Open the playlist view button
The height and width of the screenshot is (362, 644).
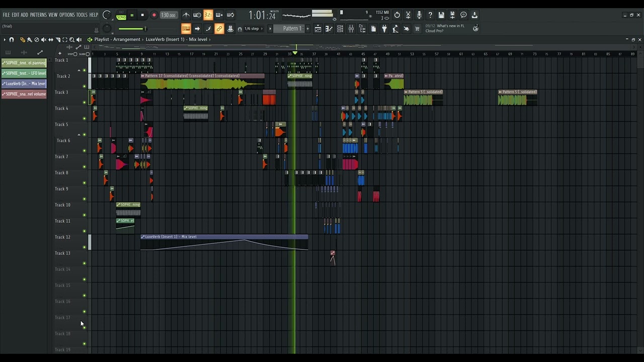[318, 29]
